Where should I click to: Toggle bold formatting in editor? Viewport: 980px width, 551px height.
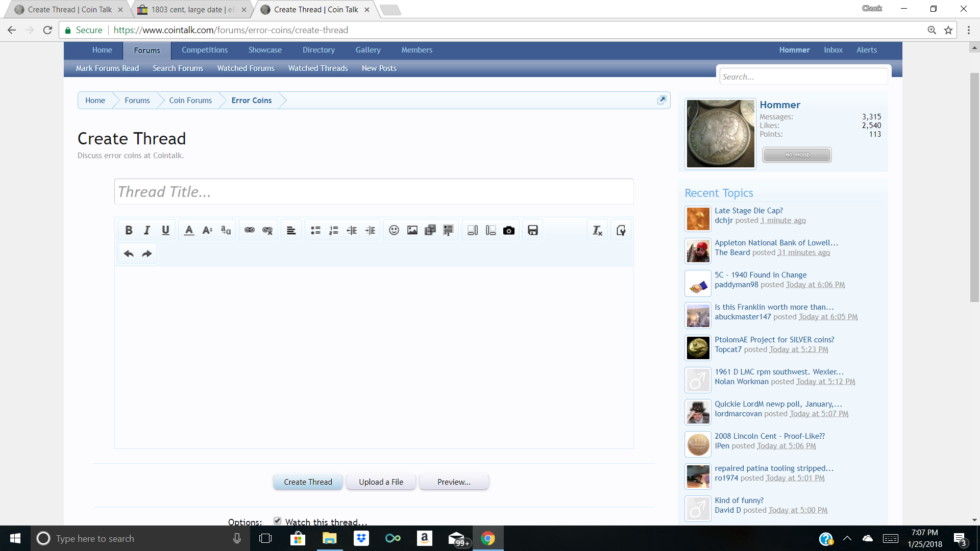click(129, 230)
